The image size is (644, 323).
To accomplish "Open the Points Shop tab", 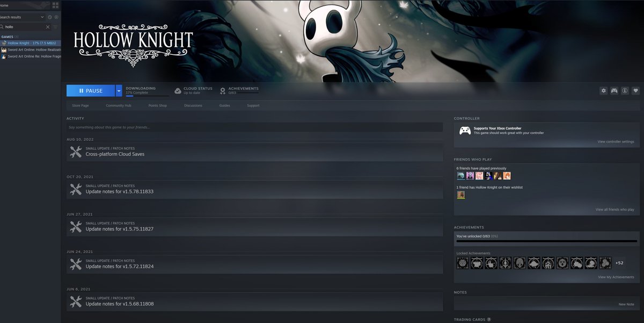I will click(x=158, y=106).
